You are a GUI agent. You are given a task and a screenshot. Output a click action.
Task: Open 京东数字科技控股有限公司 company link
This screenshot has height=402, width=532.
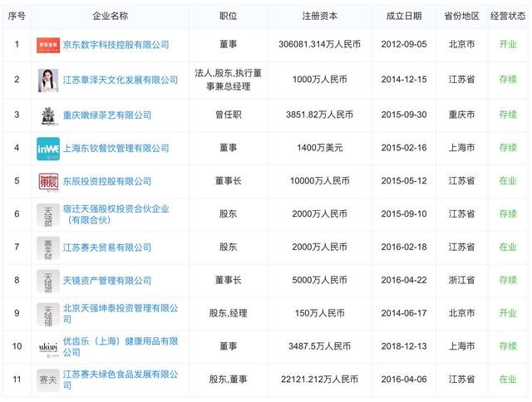116,44
